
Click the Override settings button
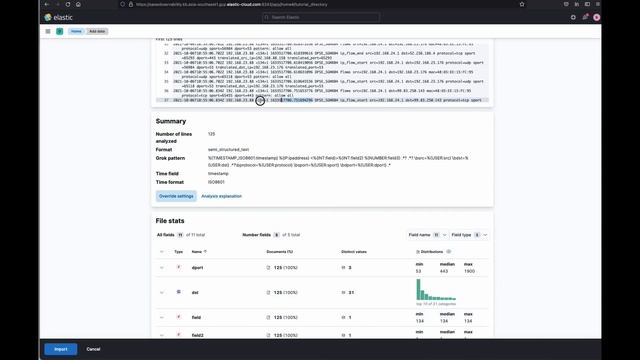point(176,196)
